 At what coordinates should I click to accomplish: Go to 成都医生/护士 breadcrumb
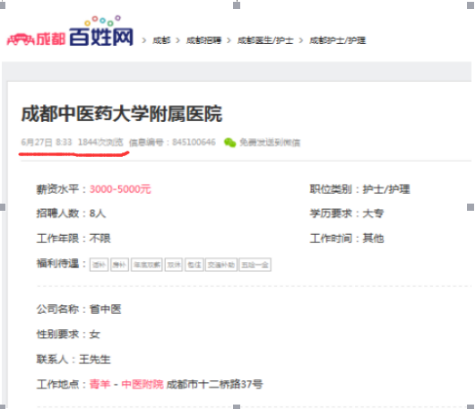(x=265, y=40)
